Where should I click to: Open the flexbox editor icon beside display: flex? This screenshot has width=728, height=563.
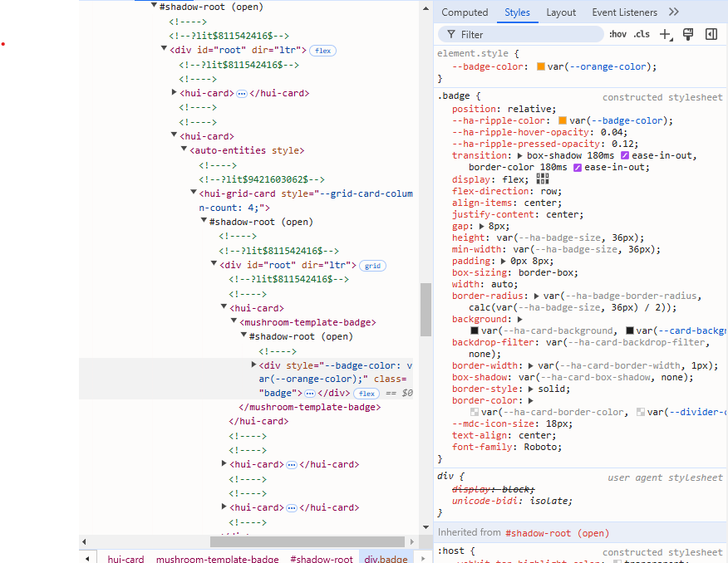coord(543,179)
